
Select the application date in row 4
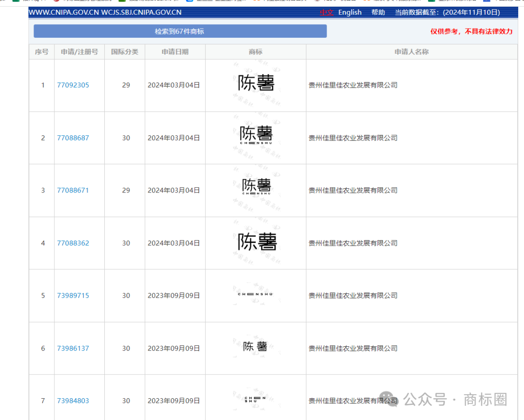pos(174,243)
